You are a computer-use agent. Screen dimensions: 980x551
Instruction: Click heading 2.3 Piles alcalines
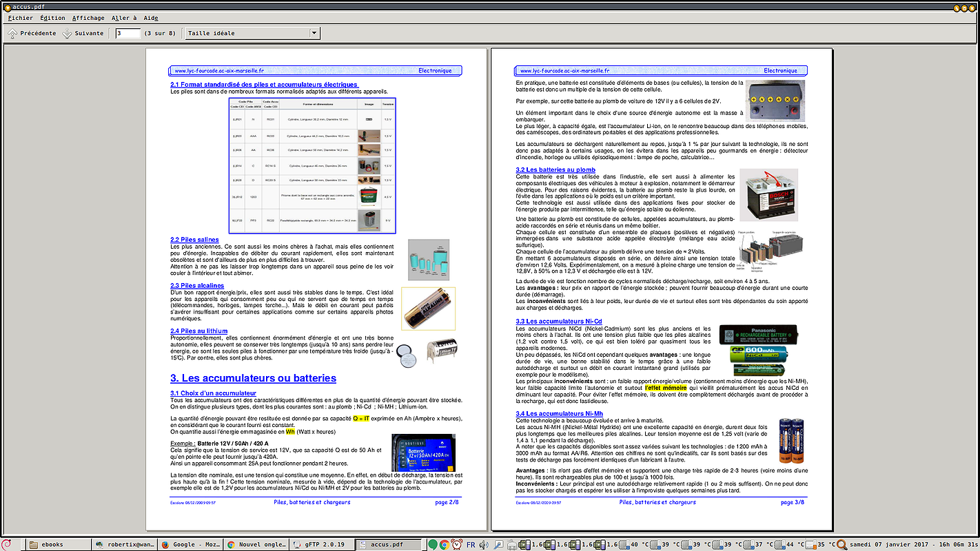click(x=197, y=285)
